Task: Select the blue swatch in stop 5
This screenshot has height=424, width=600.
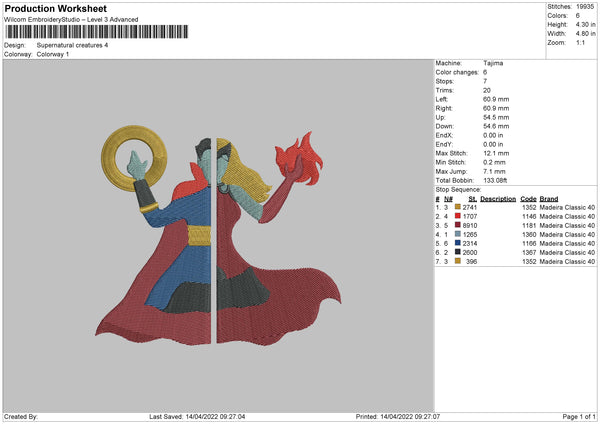Action: pos(458,242)
